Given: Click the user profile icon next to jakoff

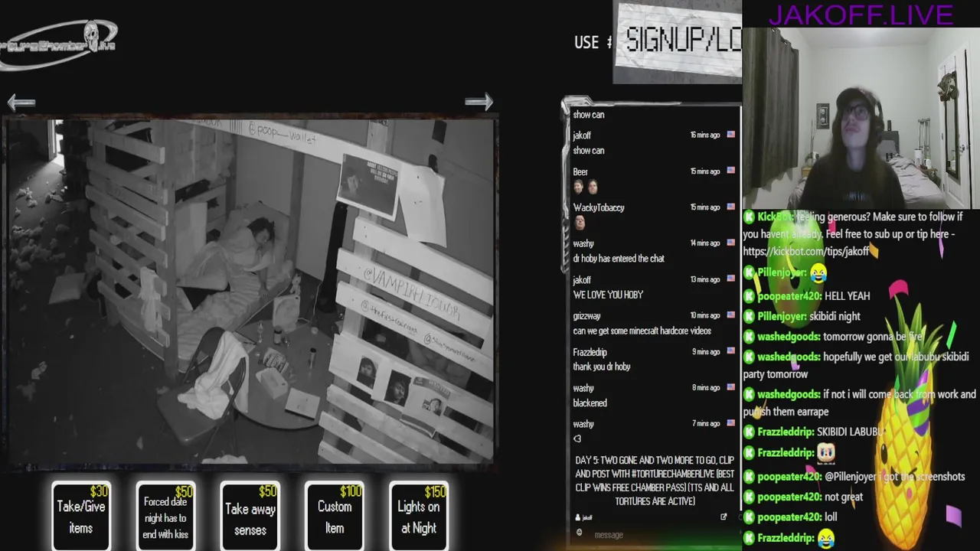Looking at the screenshot, I should [x=578, y=518].
